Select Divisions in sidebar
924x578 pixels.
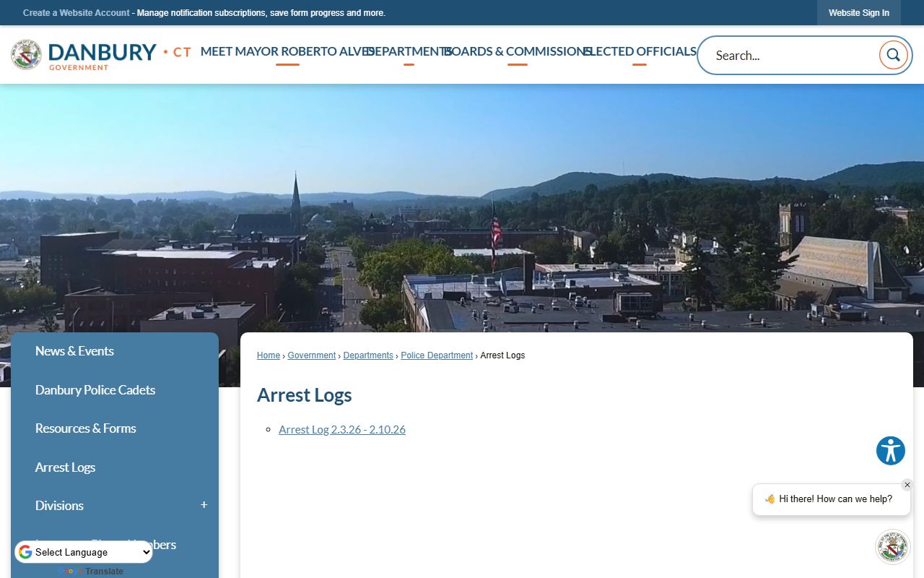pos(59,506)
